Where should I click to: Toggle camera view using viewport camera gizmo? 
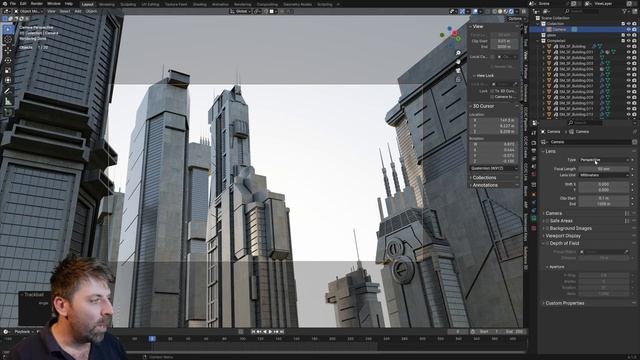[458, 71]
